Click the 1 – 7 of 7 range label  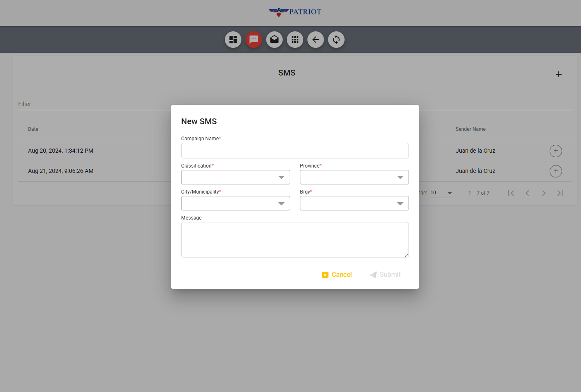[479, 193]
